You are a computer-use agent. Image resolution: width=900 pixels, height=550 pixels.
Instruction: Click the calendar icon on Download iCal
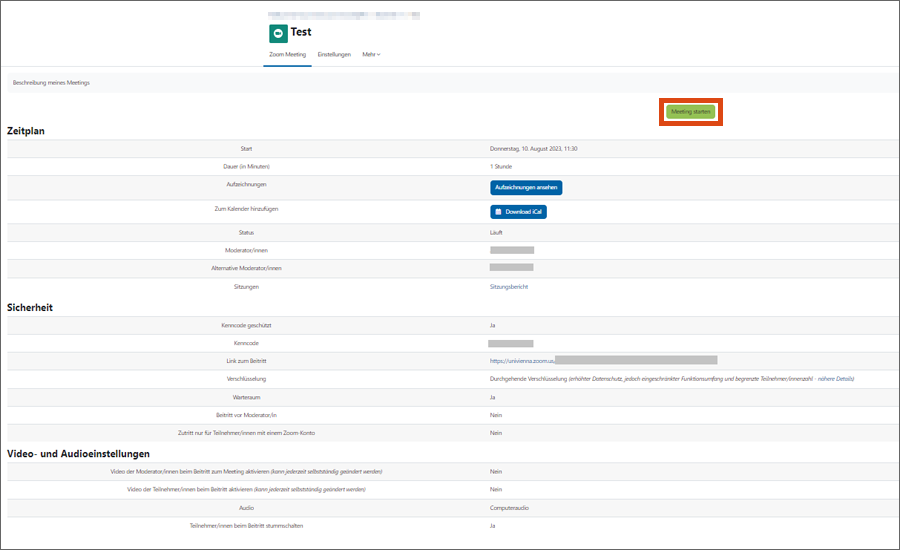coord(499,212)
